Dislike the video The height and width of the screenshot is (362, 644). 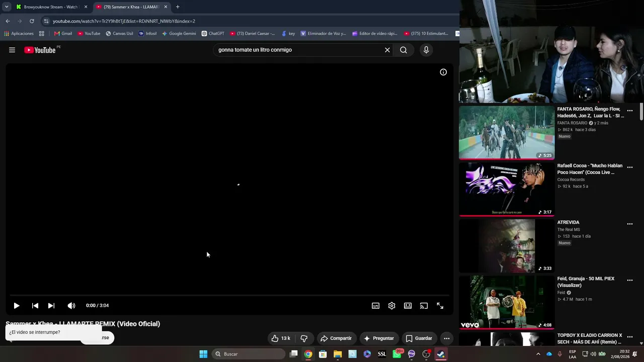tap(304, 338)
